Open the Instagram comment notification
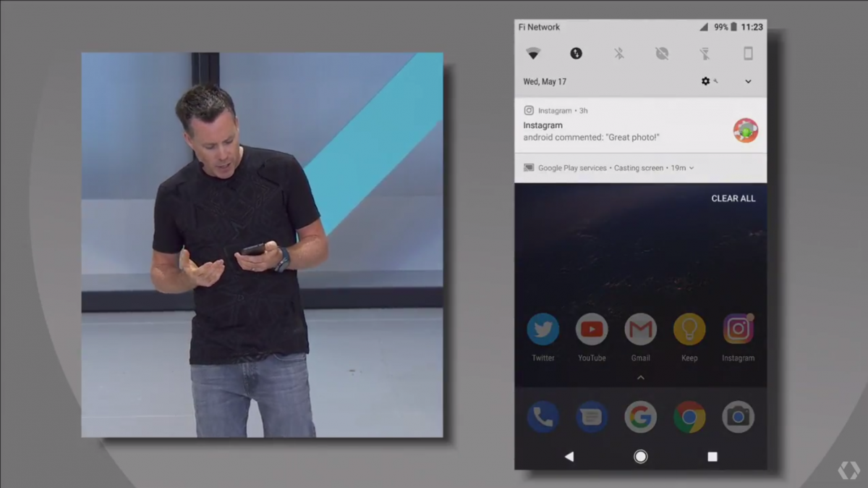 [641, 125]
